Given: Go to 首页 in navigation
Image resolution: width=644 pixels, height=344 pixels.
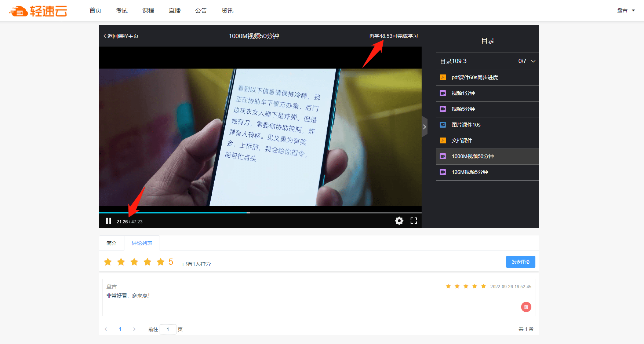Looking at the screenshot, I should [x=95, y=11].
